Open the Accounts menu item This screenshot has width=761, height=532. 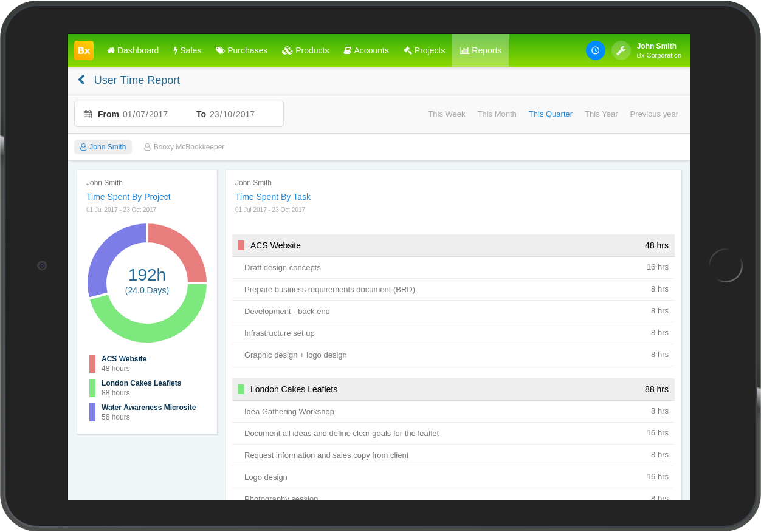[366, 50]
